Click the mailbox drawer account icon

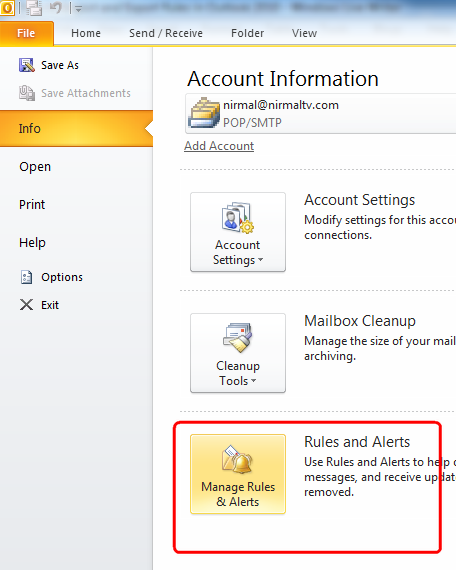(204, 113)
